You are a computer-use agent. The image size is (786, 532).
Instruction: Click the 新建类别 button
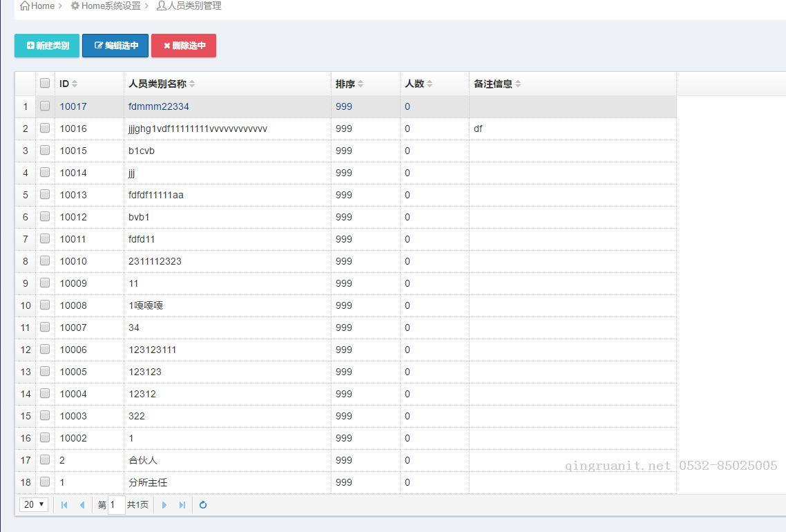pos(47,46)
